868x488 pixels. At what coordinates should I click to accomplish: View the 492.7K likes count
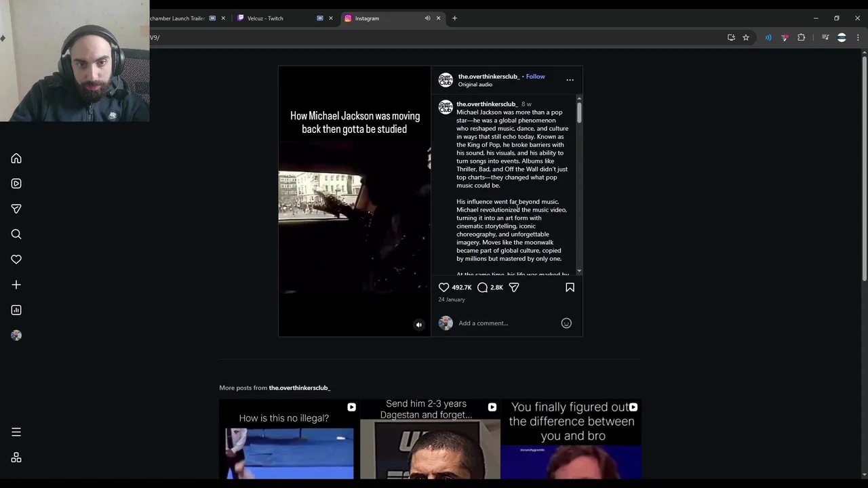(462, 287)
